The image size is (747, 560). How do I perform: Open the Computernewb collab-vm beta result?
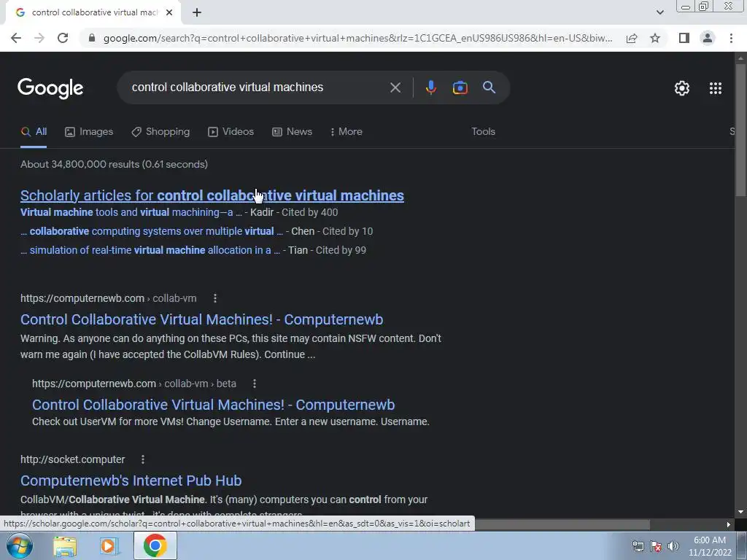pos(214,405)
